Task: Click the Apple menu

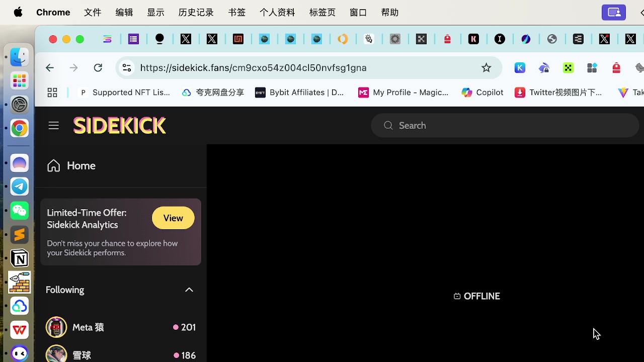Action: tap(18, 12)
